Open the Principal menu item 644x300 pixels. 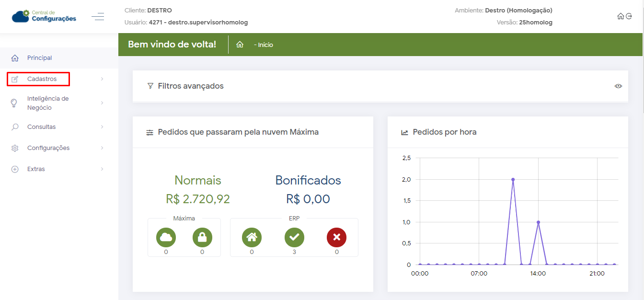[39, 58]
